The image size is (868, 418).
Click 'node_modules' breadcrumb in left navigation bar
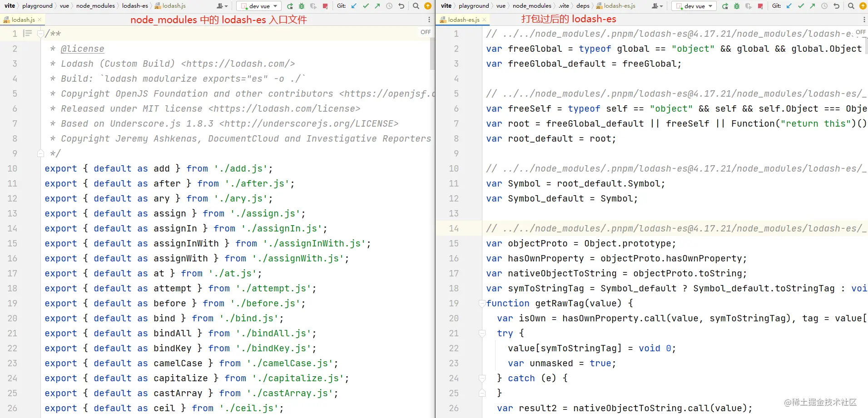click(x=95, y=6)
